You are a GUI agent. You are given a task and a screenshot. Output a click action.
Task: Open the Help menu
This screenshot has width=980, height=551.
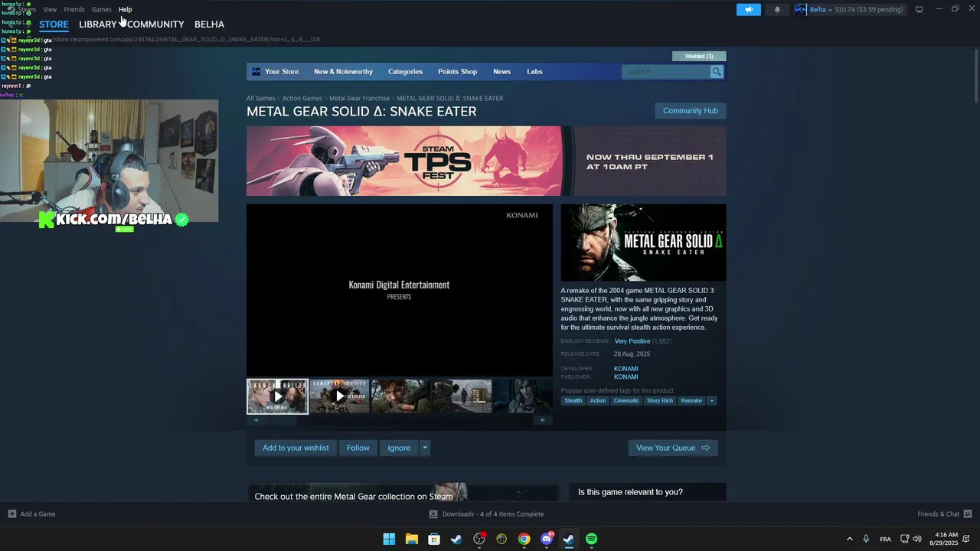(x=126, y=9)
